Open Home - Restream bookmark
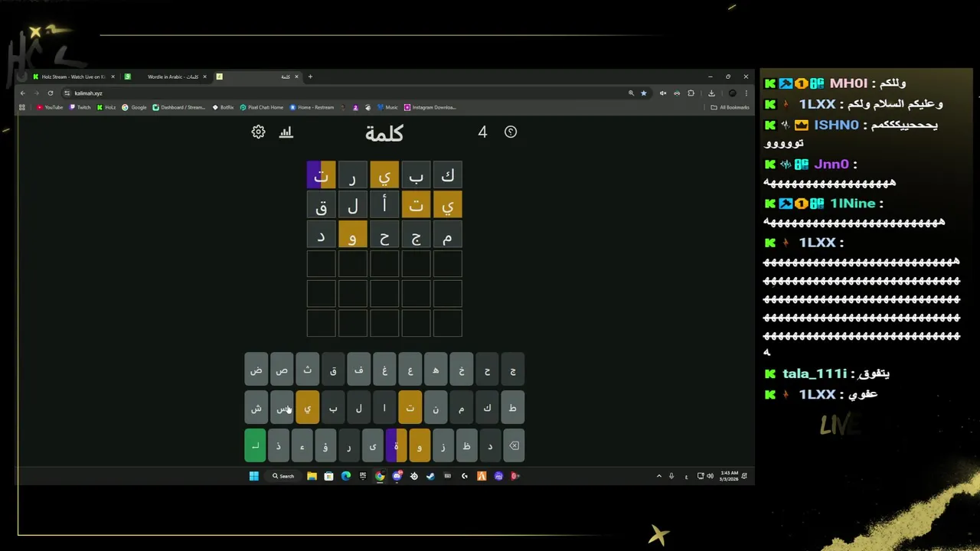 coord(312,107)
